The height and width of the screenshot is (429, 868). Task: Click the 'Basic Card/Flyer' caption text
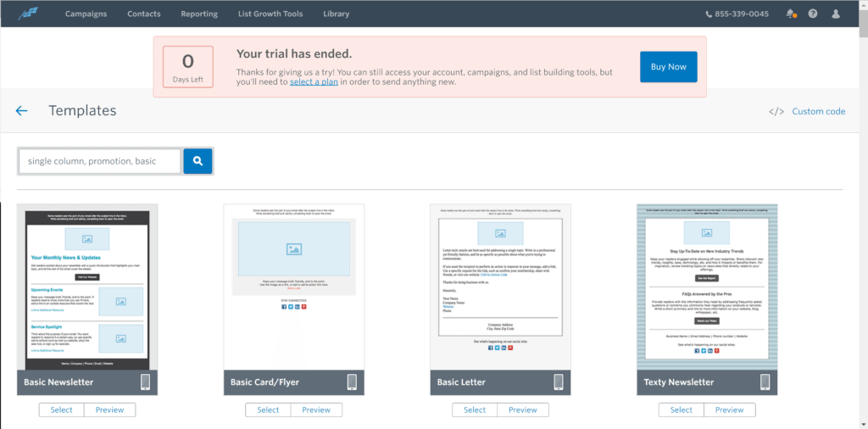263,382
